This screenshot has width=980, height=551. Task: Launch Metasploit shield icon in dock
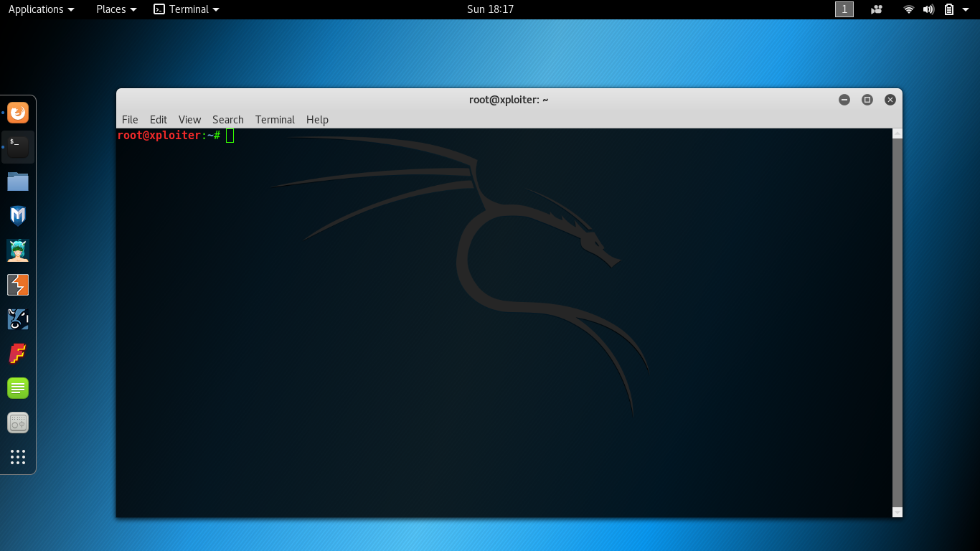point(18,216)
